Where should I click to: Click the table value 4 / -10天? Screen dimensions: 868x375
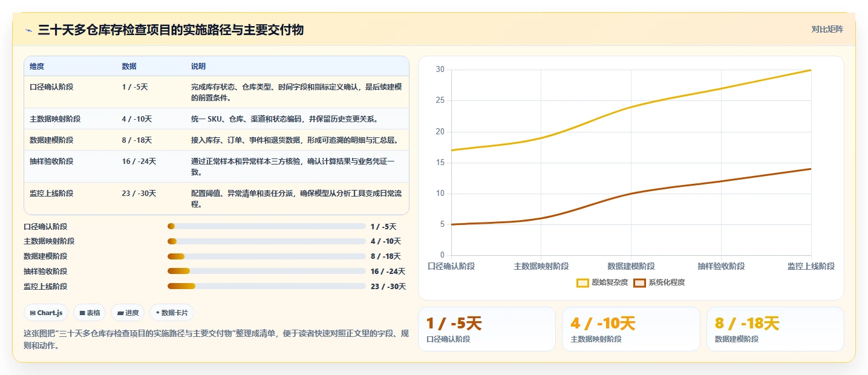[137, 119]
